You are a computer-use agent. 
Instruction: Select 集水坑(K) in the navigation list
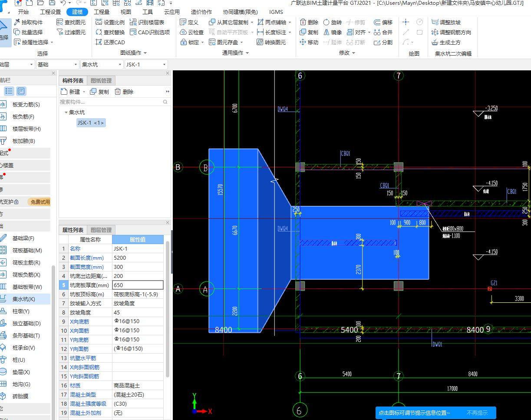(x=25, y=299)
